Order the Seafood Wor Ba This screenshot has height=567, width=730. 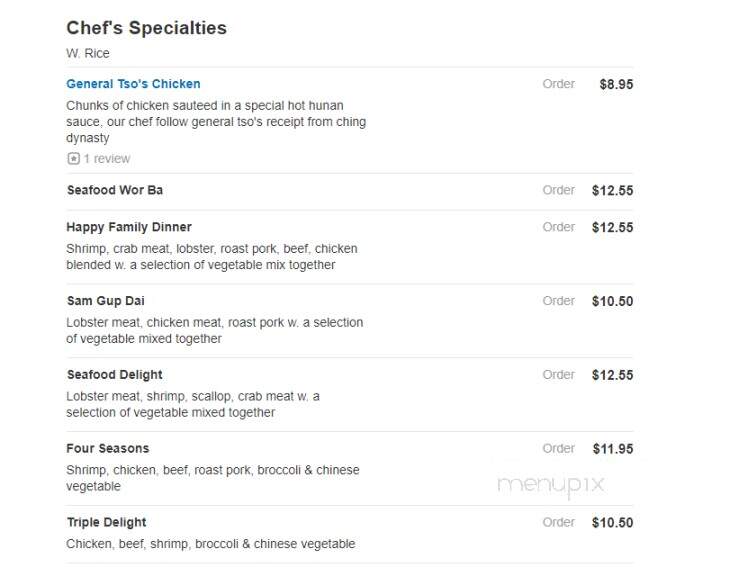tap(558, 190)
